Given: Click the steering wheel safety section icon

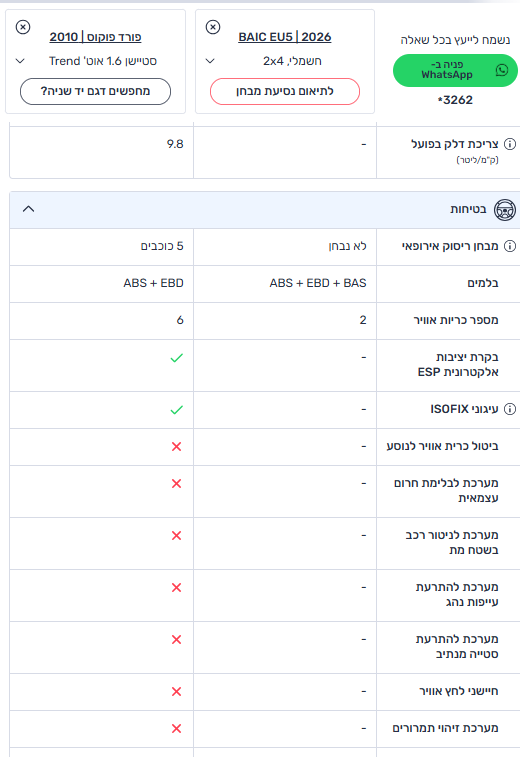Looking at the screenshot, I should click(x=505, y=210).
